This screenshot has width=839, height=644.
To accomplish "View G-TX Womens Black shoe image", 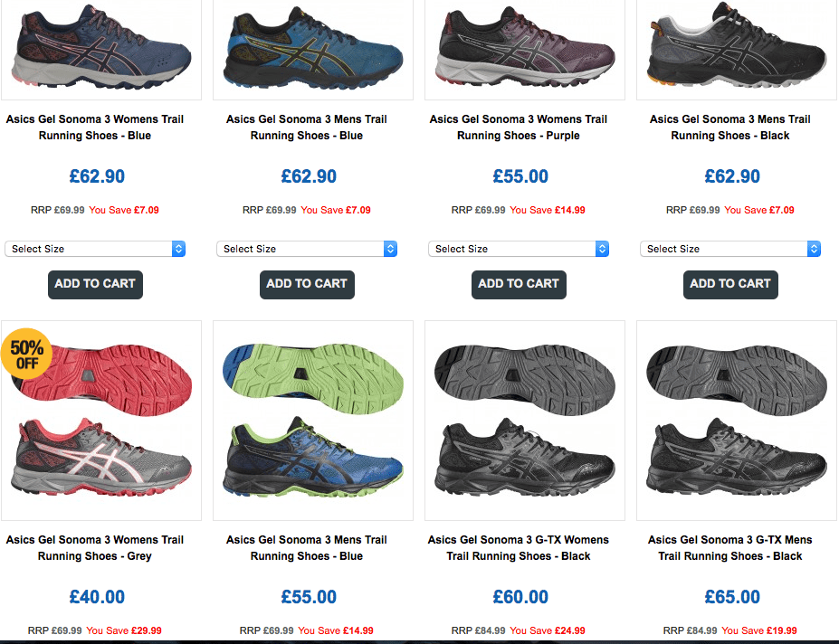I will pyautogui.click(x=525, y=421).
